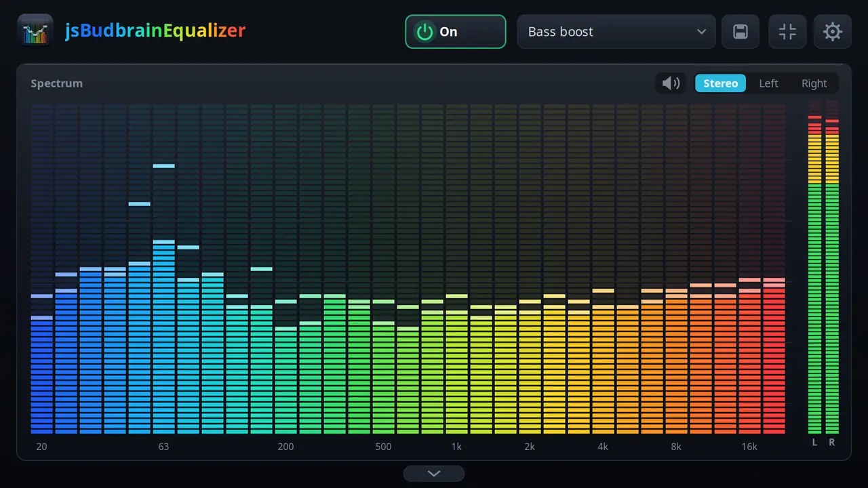Expand the panel with the bottom chevron

[x=434, y=473]
